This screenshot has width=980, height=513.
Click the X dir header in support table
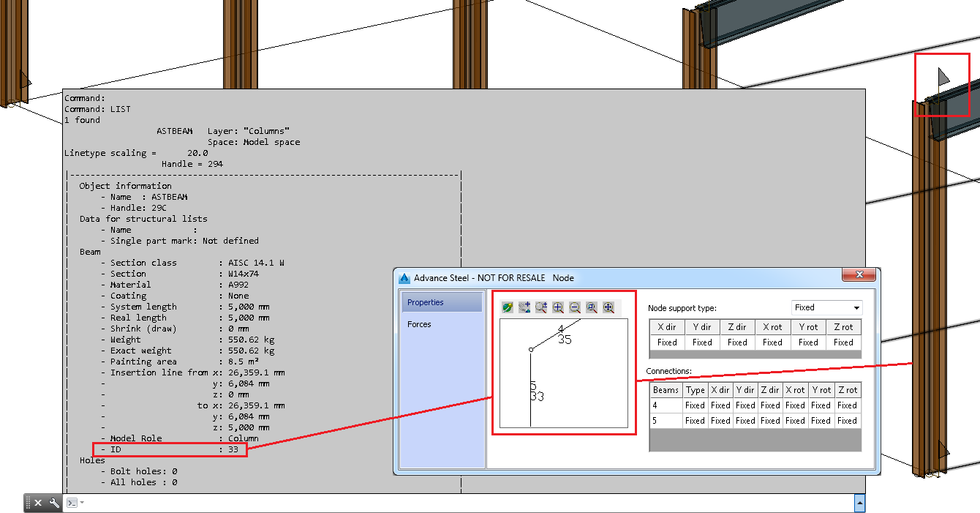coord(667,327)
